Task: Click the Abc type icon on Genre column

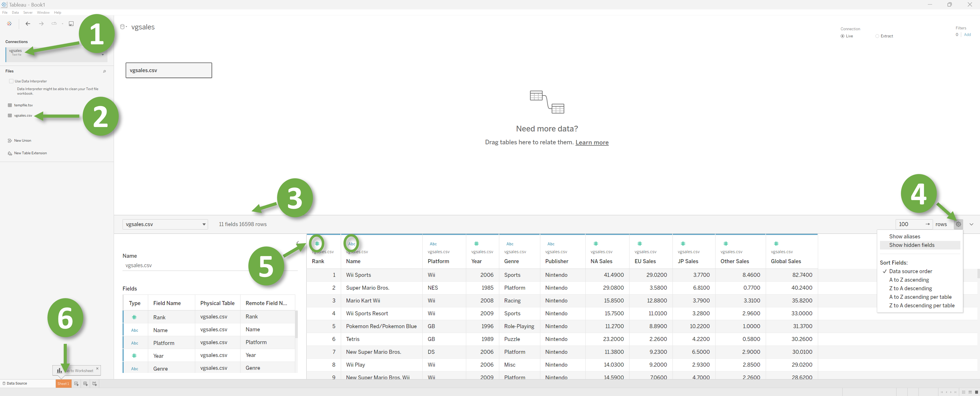Action: coord(510,244)
